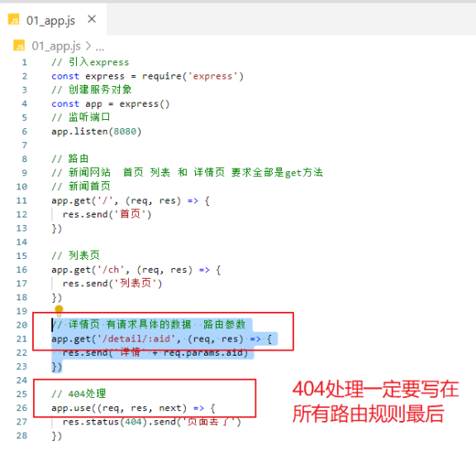Screen dimensions: 476x464
Task: Click require('express') on line 2
Action: [x=193, y=76]
